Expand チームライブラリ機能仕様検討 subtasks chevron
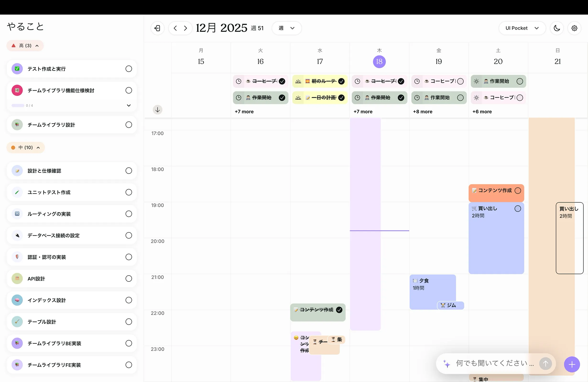 point(128,105)
